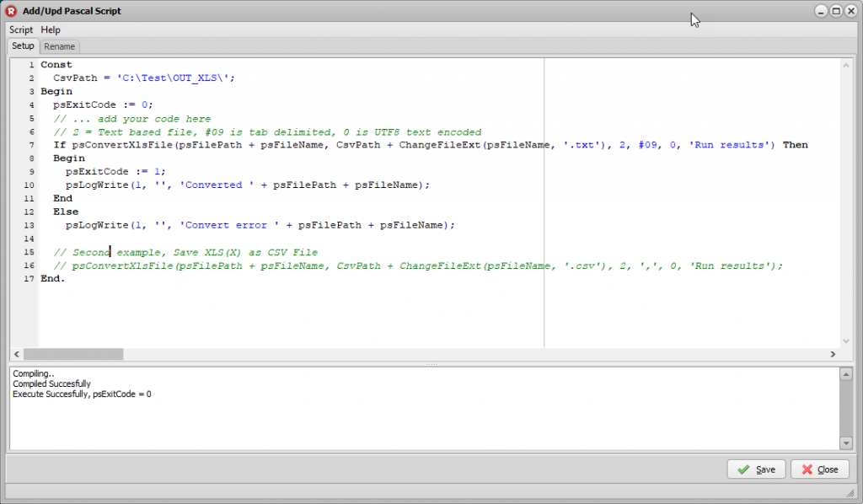Click the 'C:\Test\OUT_XLS\' path string
863x504 pixels.
click(x=173, y=78)
